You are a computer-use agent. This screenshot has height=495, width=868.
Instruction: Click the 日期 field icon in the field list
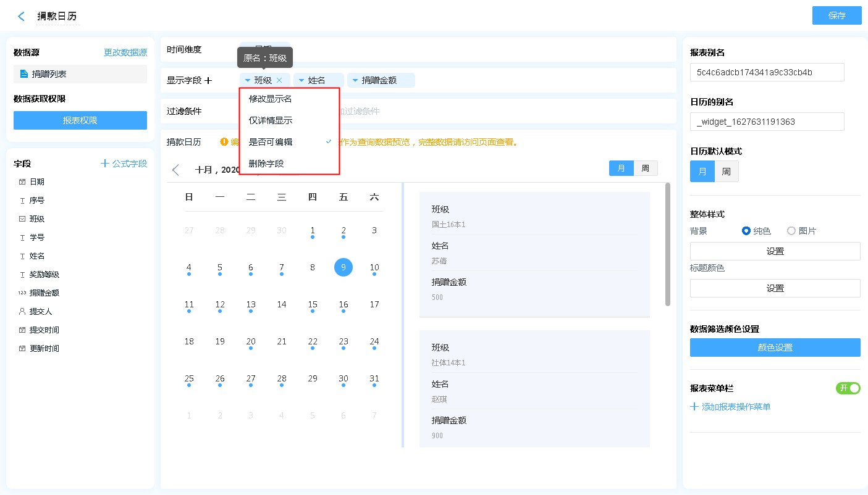22,182
